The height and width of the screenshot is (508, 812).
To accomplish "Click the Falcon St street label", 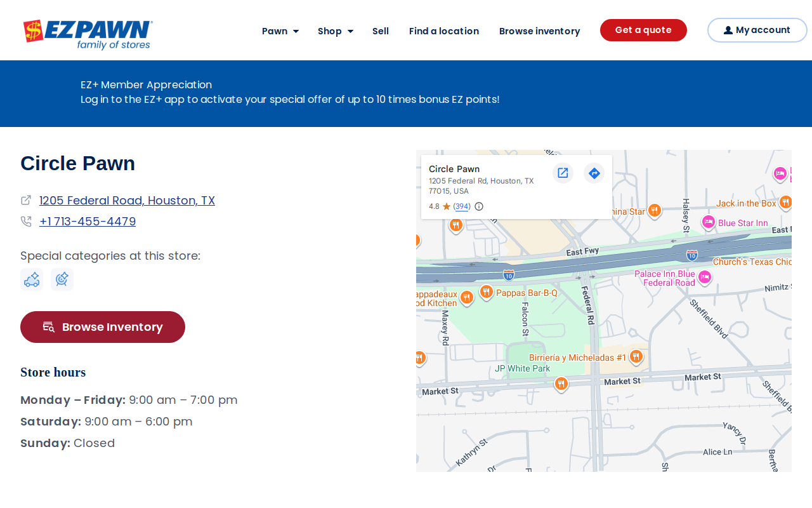I will point(525,318).
